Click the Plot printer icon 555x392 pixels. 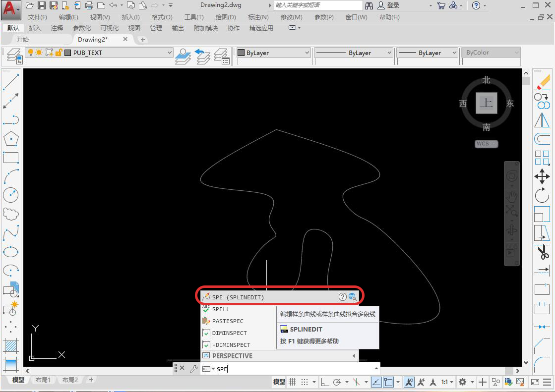pyautogui.click(x=89, y=5)
